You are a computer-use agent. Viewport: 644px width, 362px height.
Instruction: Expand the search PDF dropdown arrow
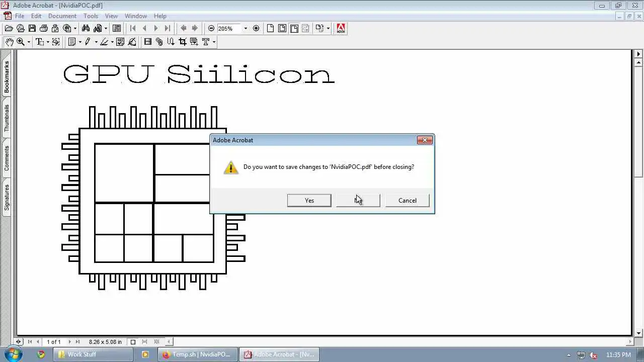click(x=106, y=29)
